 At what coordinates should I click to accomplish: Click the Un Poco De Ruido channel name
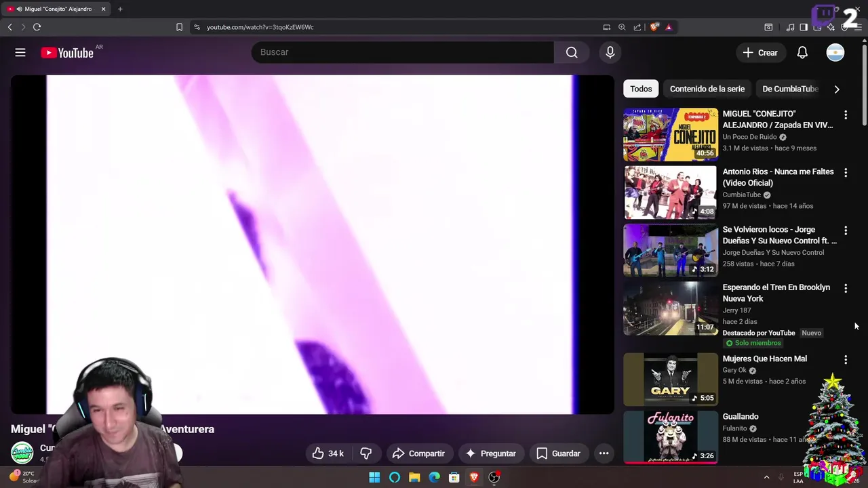[749, 137]
